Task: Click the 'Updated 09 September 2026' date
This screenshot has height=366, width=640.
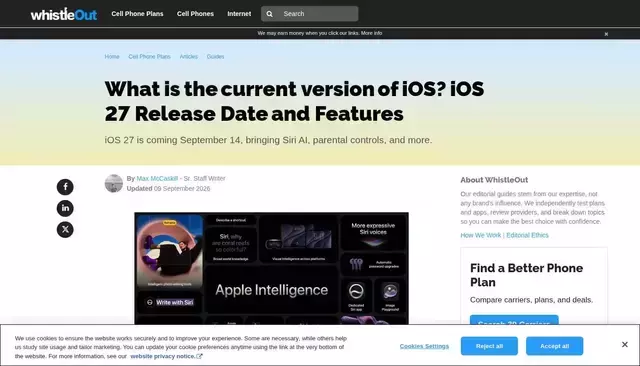Action: [168, 189]
